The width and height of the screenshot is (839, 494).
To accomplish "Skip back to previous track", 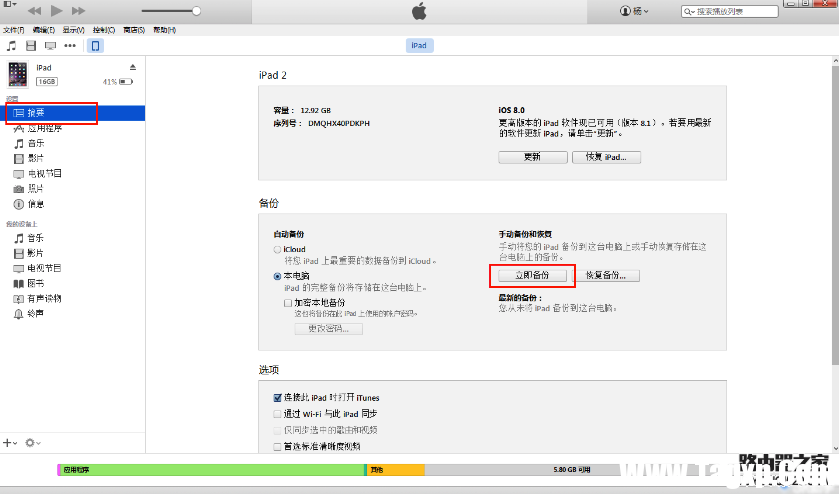I will [x=34, y=11].
